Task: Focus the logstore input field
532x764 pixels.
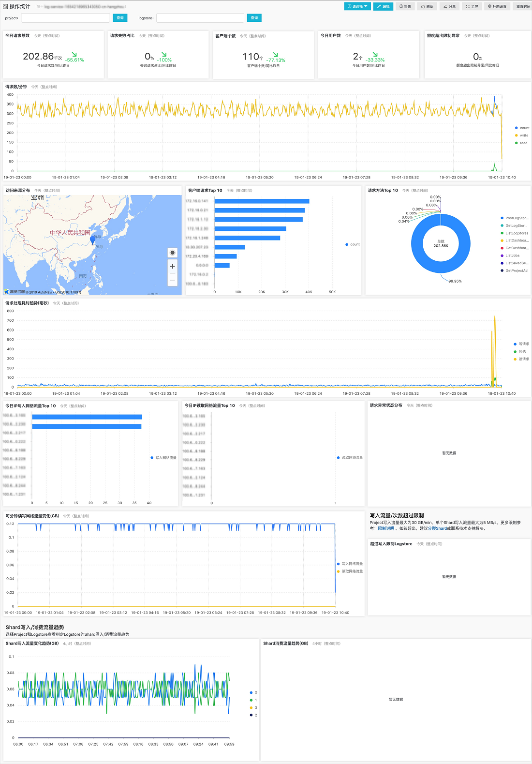Action: point(200,18)
